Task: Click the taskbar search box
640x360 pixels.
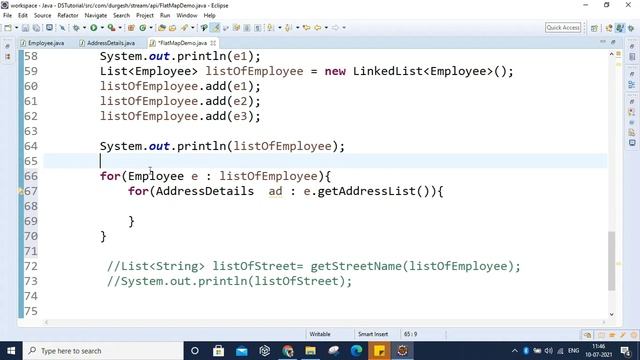Action: click(x=102, y=351)
